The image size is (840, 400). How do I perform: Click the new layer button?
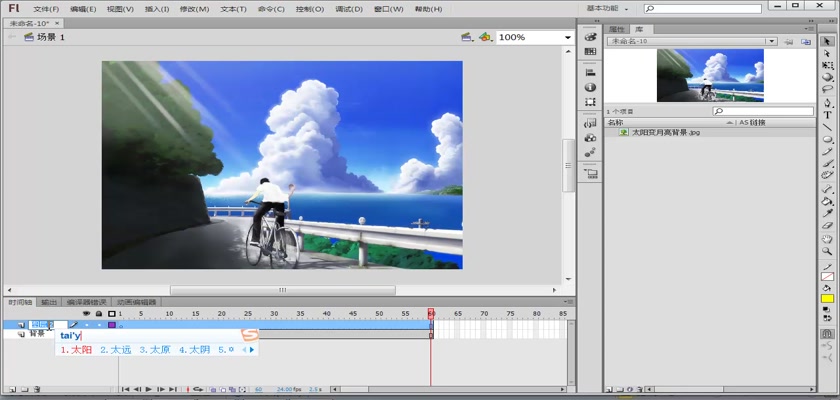[12, 389]
